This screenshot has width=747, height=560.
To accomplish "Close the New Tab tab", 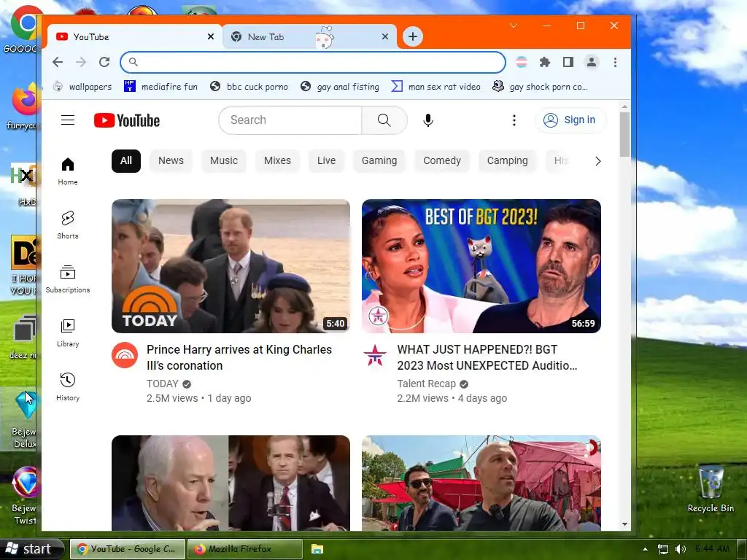I will click(385, 36).
